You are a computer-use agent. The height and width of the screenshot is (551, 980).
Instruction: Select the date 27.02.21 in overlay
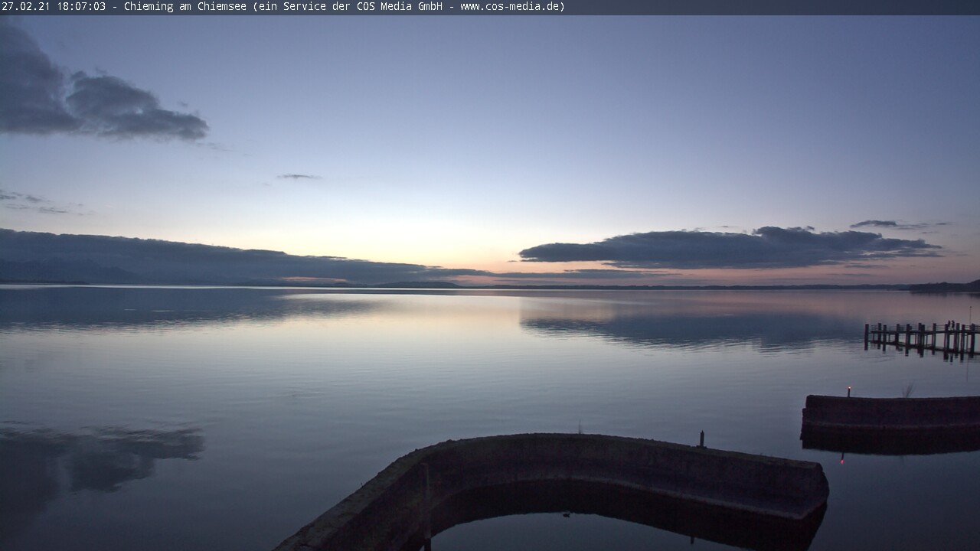tap(23, 7)
